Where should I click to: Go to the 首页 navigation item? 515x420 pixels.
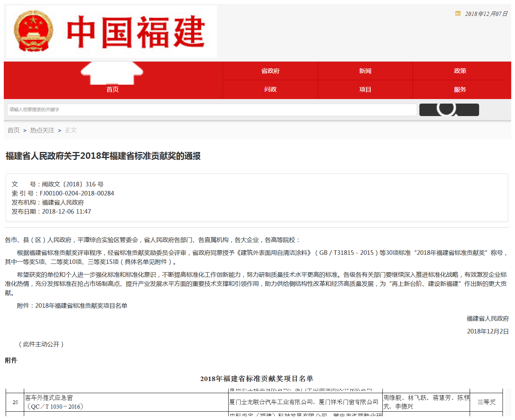pyautogui.click(x=112, y=90)
